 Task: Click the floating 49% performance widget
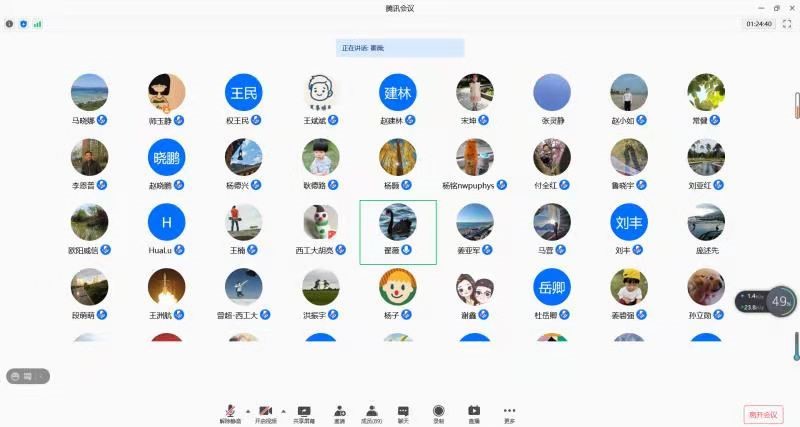pos(780,300)
